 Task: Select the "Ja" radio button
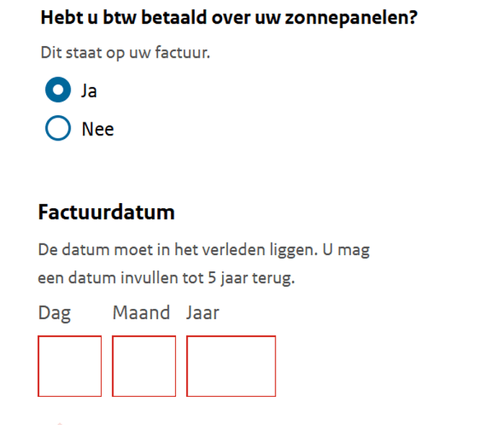58,91
